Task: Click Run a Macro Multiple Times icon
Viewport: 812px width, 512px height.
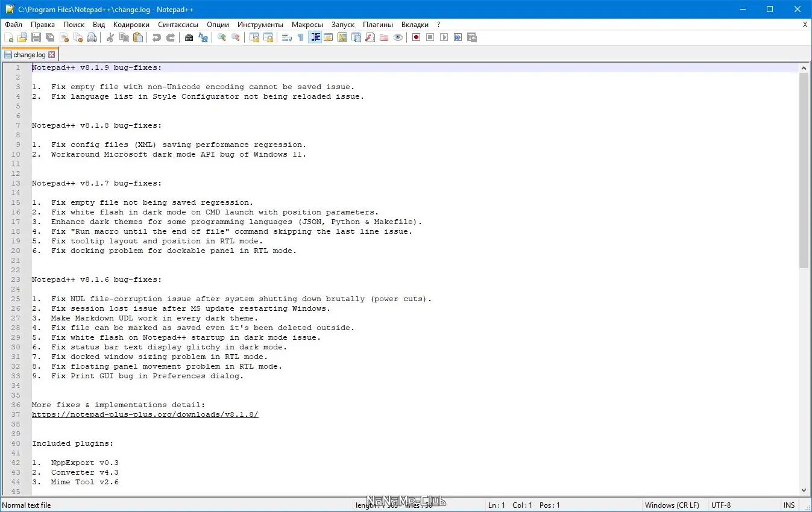Action: [458, 37]
